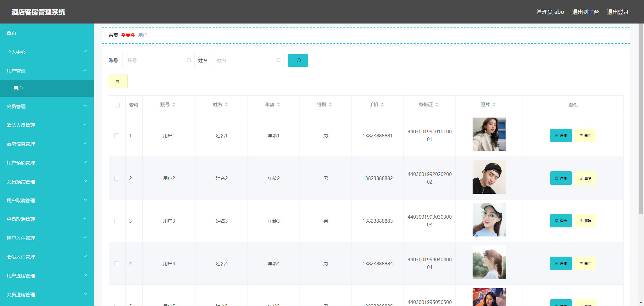Sort table by 账号 column arrows
This screenshot has width=644, height=306.
pyautogui.click(x=174, y=105)
